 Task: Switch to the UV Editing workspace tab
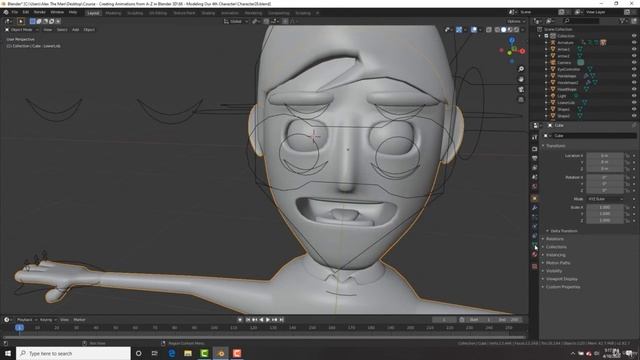point(158,13)
